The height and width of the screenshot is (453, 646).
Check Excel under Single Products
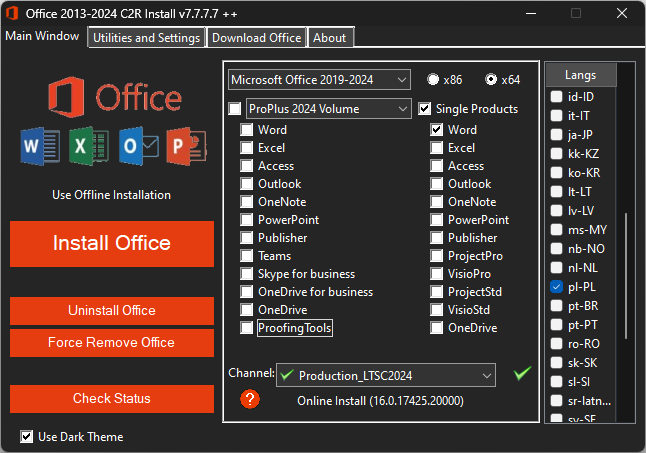pos(436,148)
